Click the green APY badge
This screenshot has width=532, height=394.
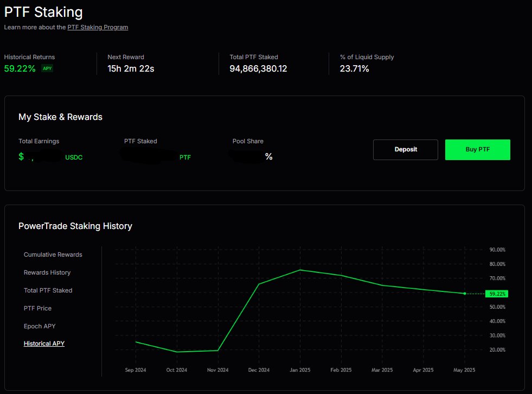coord(47,68)
